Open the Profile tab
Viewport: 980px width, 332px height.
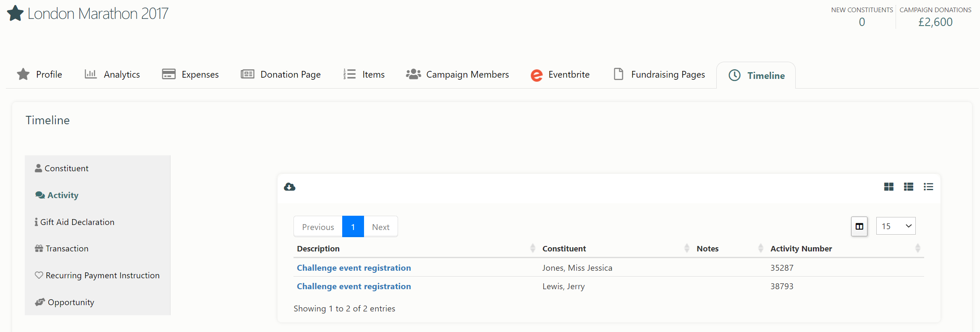click(x=39, y=74)
